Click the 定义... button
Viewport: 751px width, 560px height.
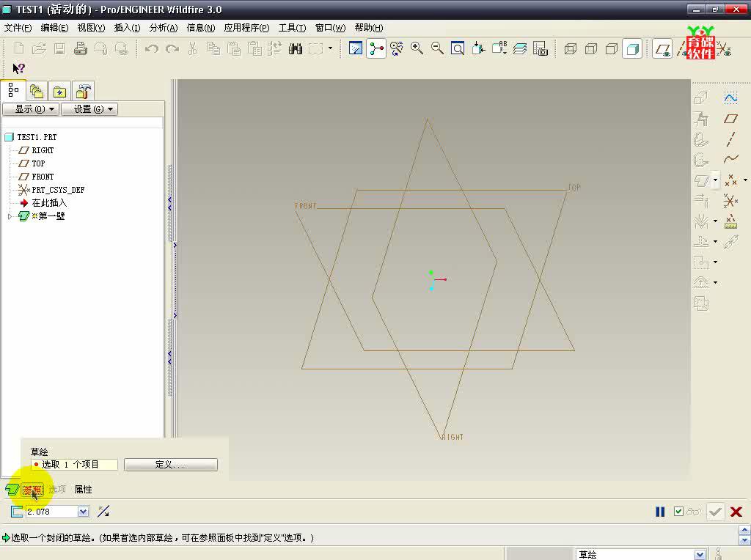click(x=170, y=465)
